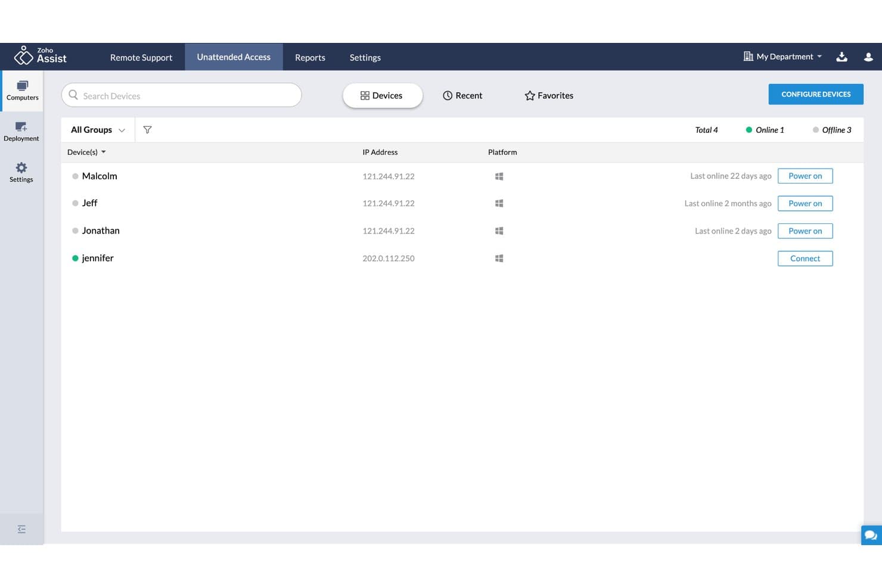
Task: Click IP address 202.0.112.250
Action: (x=389, y=258)
